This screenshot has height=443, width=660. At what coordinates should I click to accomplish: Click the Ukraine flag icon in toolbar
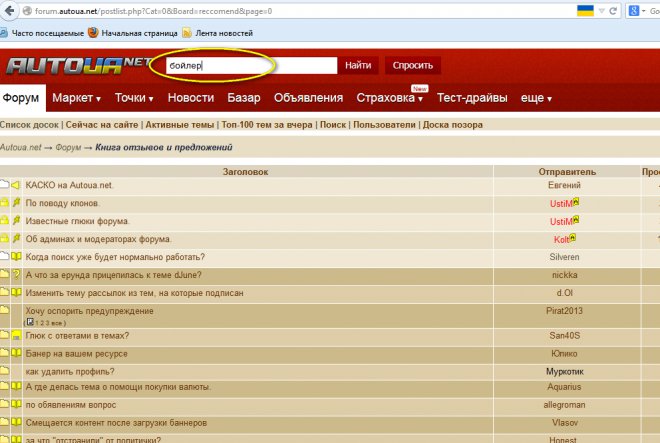pyautogui.click(x=584, y=10)
